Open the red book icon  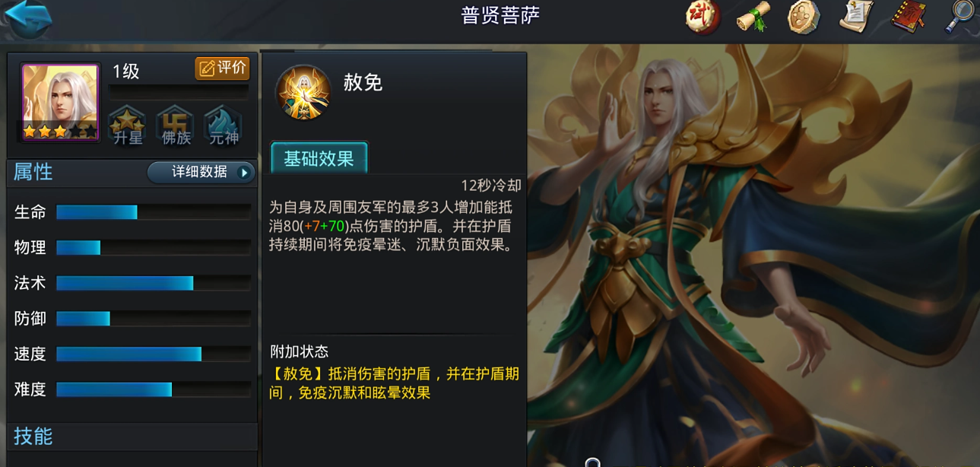click(x=909, y=17)
